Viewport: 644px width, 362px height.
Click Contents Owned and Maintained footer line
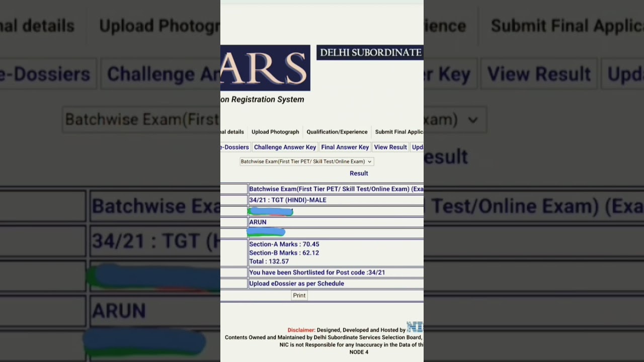pyautogui.click(x=324, y=337)
